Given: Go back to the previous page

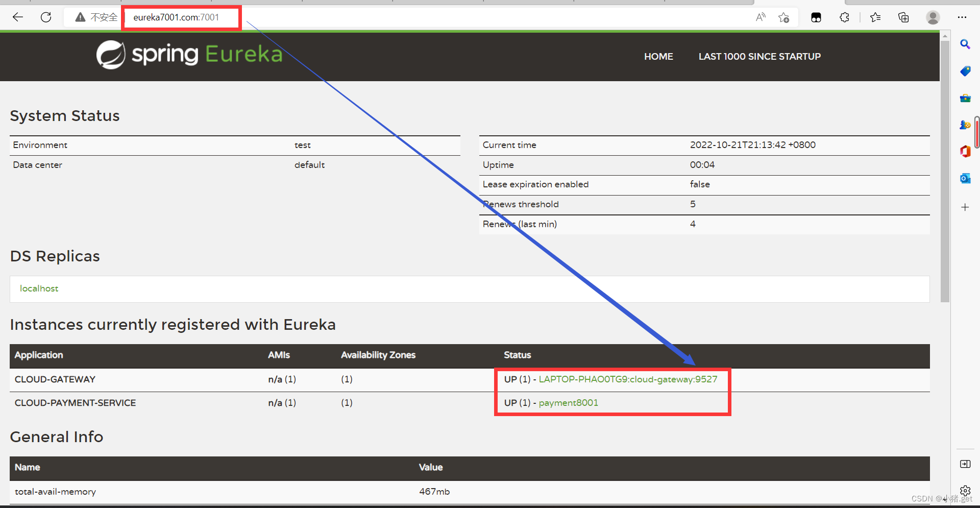Looking at the screenshot, I should point(18,17).
